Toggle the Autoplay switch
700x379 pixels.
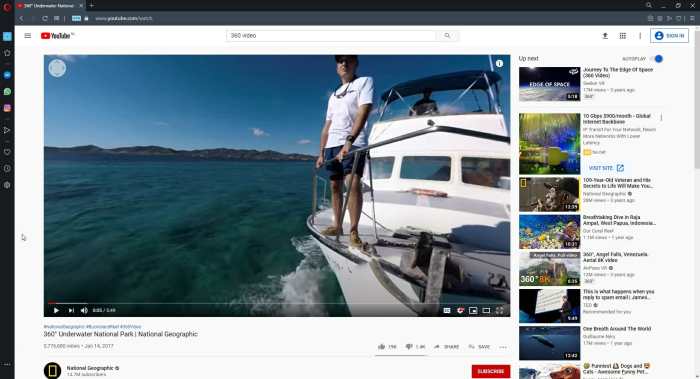657,59
